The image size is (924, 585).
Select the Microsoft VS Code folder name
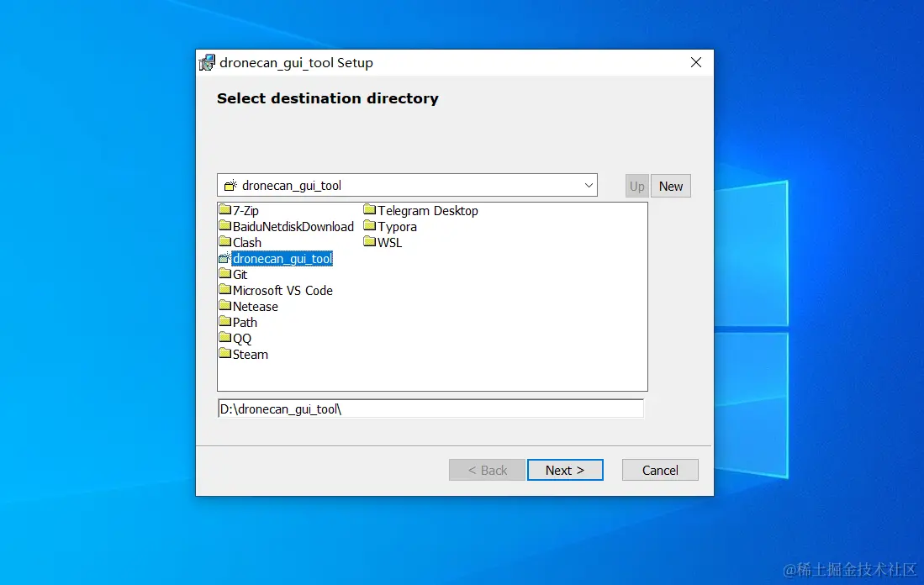(x=282, y=291)
